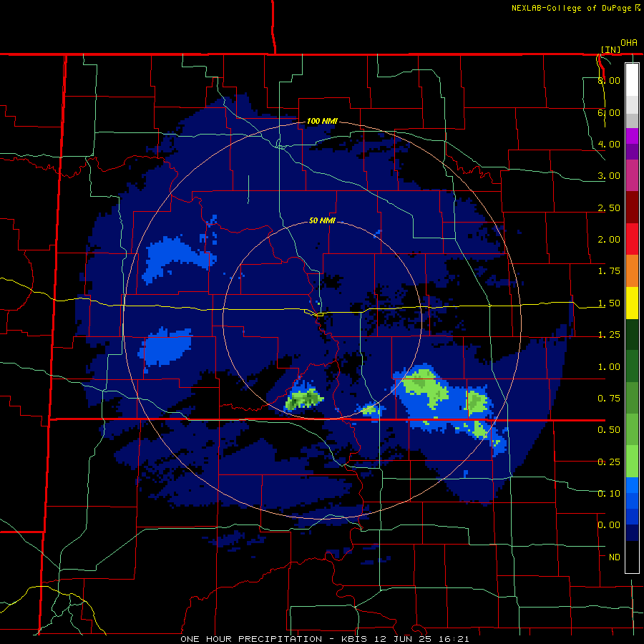The image size is (644, 644).
Task: Click the medium gray 6.00 legend band
Action: (632, 121)
